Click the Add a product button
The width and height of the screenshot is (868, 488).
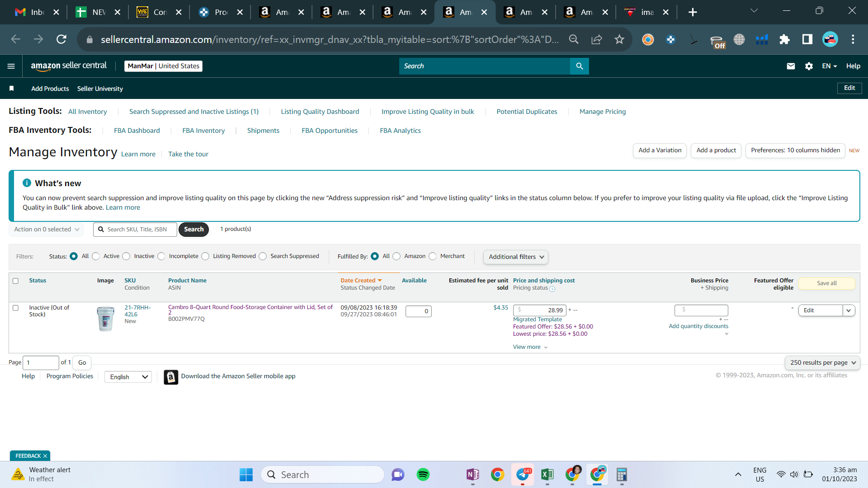pos(716,150)
